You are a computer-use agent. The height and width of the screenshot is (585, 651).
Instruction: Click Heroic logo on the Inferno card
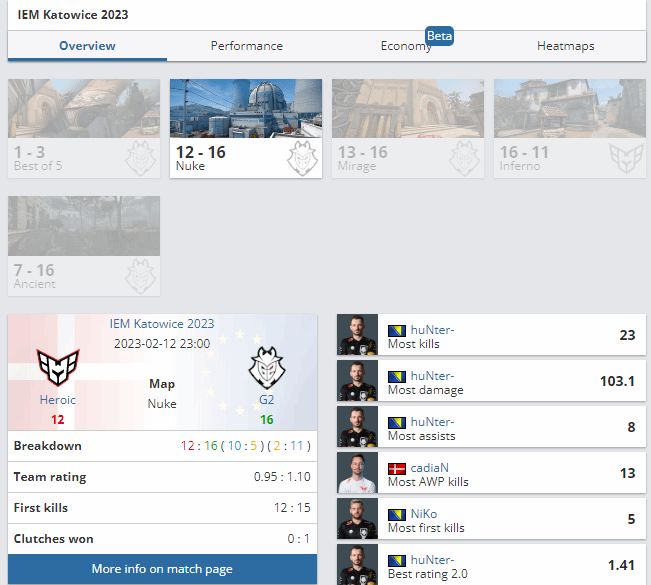click(x=626, y=158)
